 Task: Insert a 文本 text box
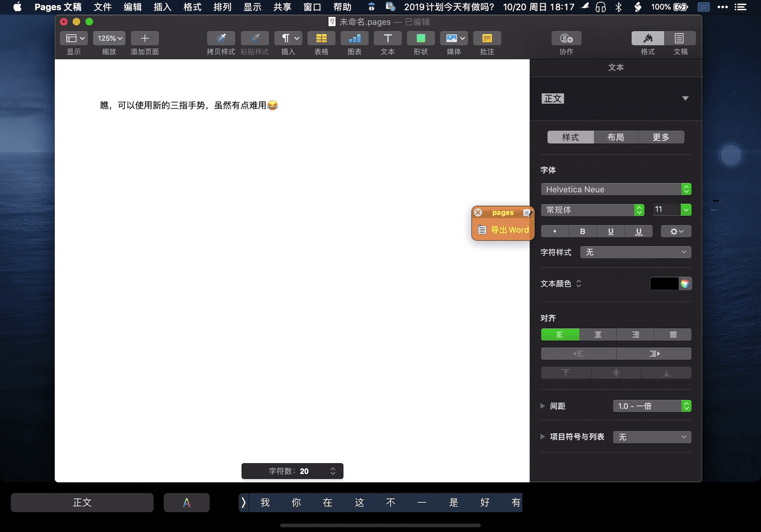pos(387,38)
